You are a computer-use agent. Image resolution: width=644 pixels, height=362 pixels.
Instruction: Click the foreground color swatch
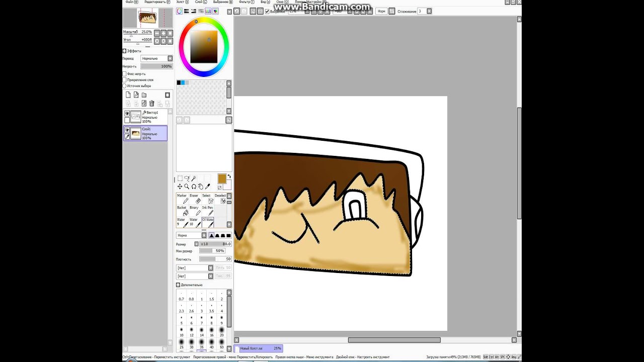pos(222,179)
